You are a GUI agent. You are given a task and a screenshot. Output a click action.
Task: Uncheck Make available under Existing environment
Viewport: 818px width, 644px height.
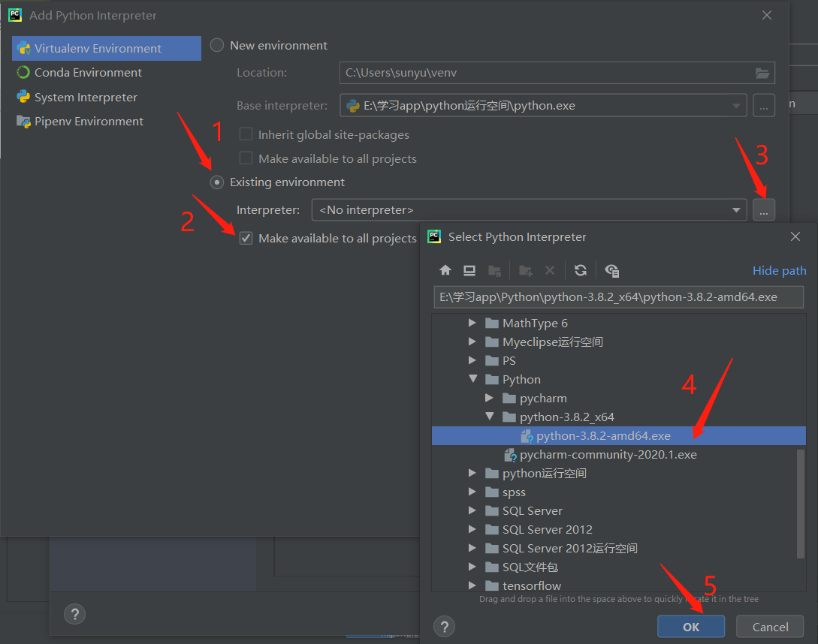pyautogui.click(x=246, y=238)
